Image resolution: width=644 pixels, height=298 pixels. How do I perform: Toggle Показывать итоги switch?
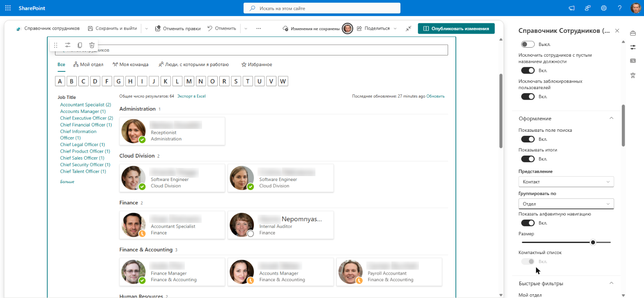[528, 159]
